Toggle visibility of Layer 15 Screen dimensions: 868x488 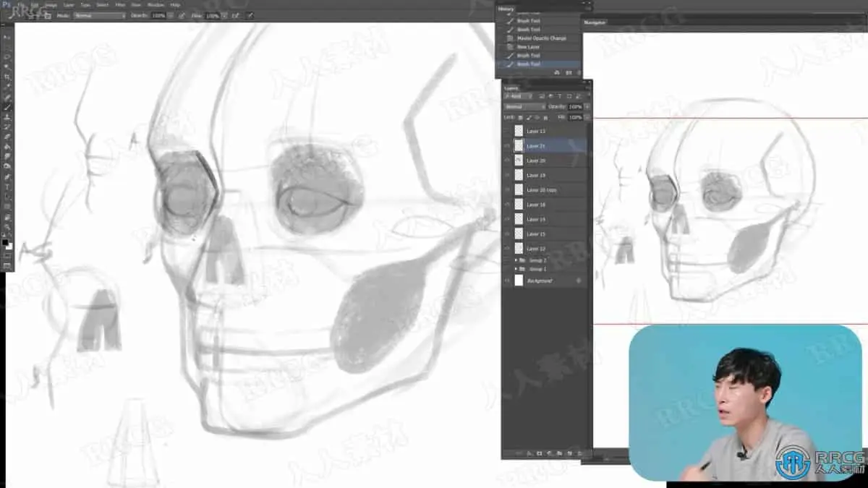(507, 234)
